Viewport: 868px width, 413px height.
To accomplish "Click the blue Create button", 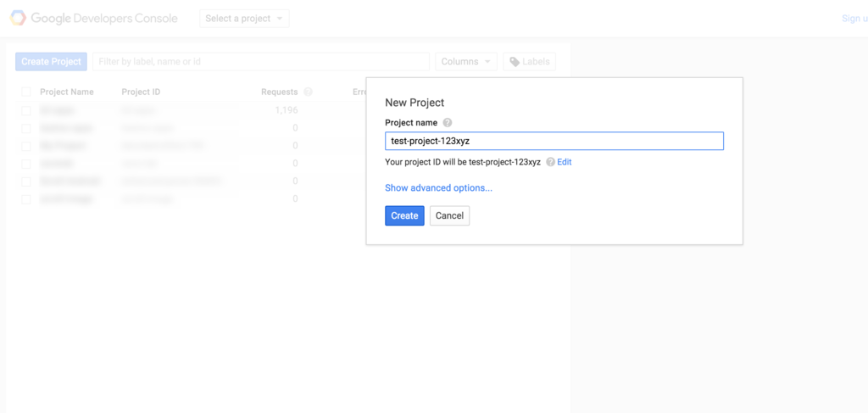I will click(404, 216).
